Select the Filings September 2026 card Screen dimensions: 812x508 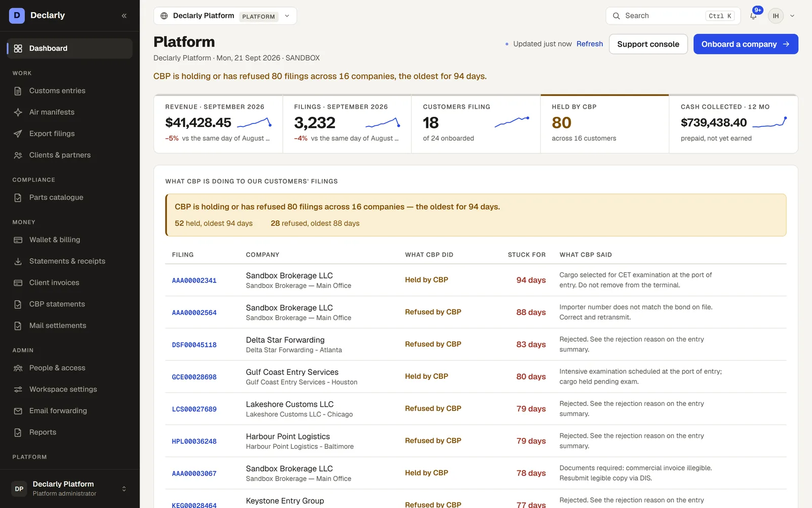pos(347,124)
